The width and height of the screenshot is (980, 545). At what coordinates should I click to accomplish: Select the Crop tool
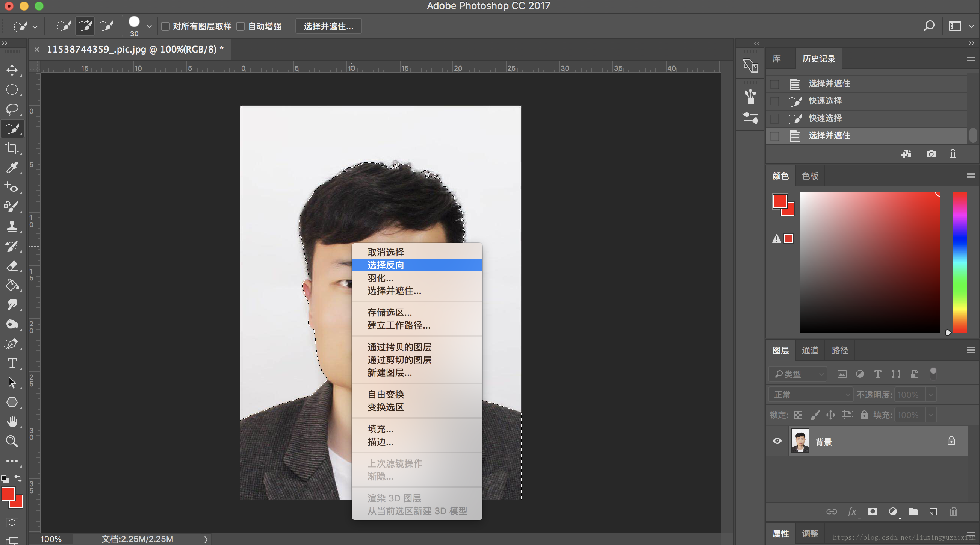pyautogui.click(x=12, y=148)
